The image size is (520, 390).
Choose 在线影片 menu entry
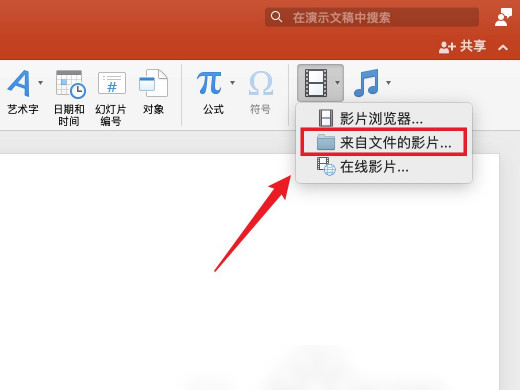click(x=384, y=167)
